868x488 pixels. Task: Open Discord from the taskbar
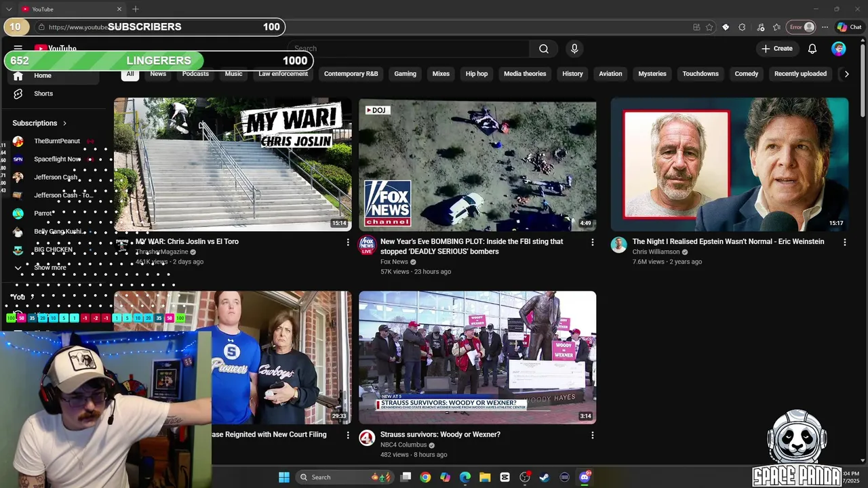585,477
